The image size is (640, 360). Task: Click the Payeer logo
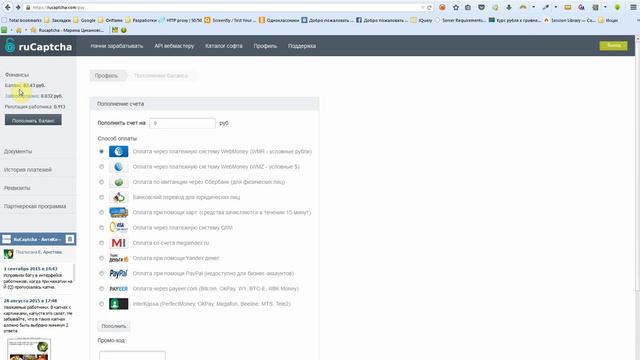pos(118,289)
